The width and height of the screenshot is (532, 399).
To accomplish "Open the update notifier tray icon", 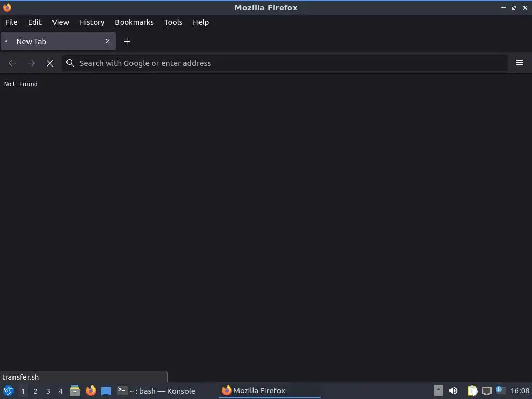I will (499, 390).
